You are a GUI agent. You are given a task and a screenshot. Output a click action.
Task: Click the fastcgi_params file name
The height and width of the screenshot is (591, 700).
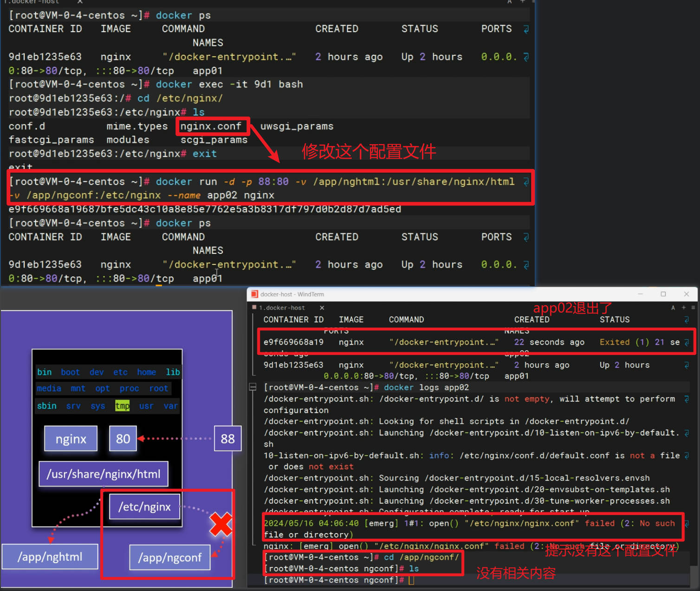(x=51, y=140)
